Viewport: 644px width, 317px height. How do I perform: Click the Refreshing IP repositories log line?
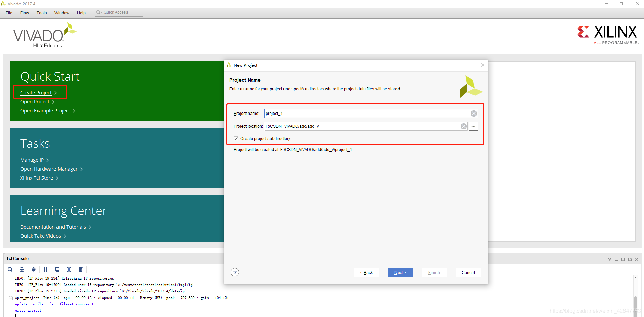64,279
